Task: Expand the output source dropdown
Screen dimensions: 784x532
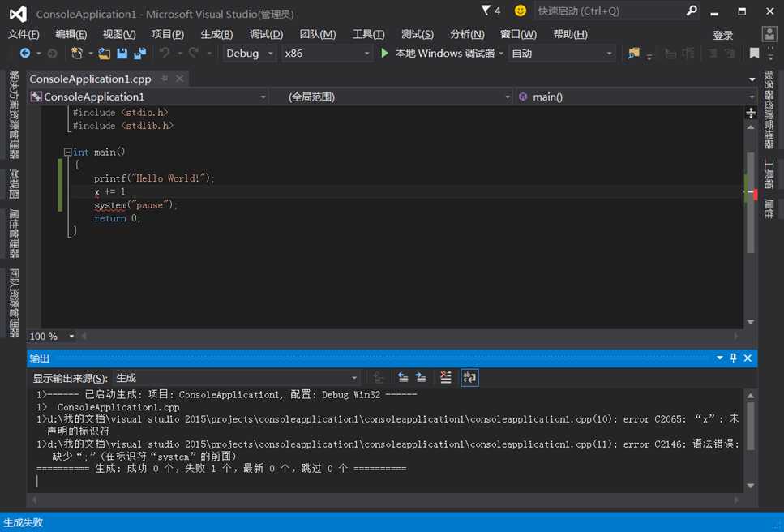Action: coord(354,378)
